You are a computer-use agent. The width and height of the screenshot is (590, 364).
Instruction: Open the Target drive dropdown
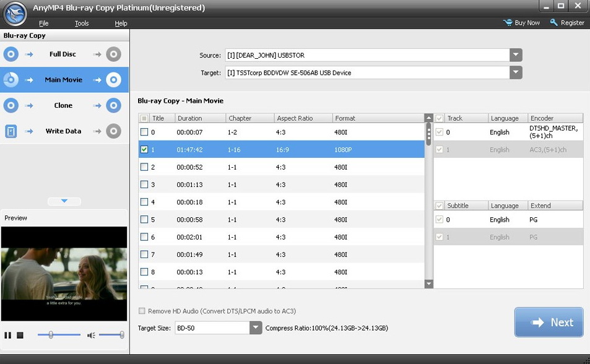pyautogui.click(x=516, y=72)
